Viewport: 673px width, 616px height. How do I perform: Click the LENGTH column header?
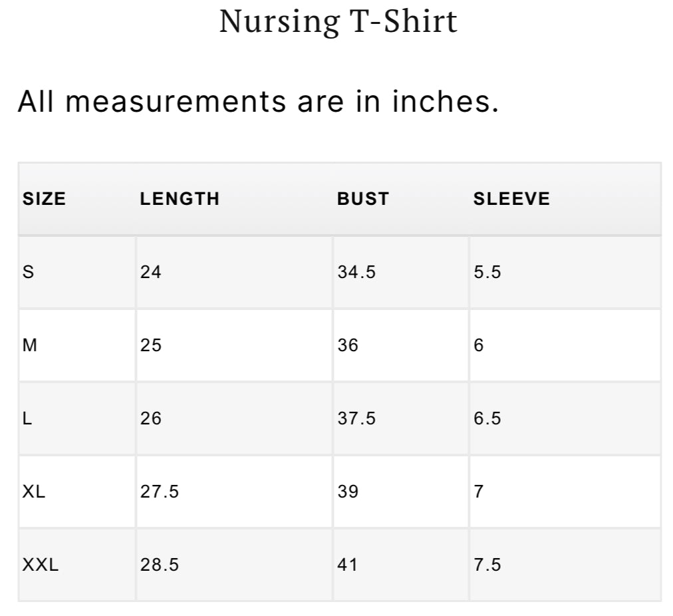click(180, 199)
